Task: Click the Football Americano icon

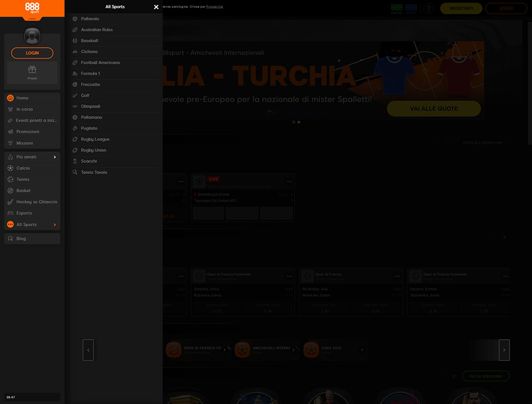Action: coord(75,62)
